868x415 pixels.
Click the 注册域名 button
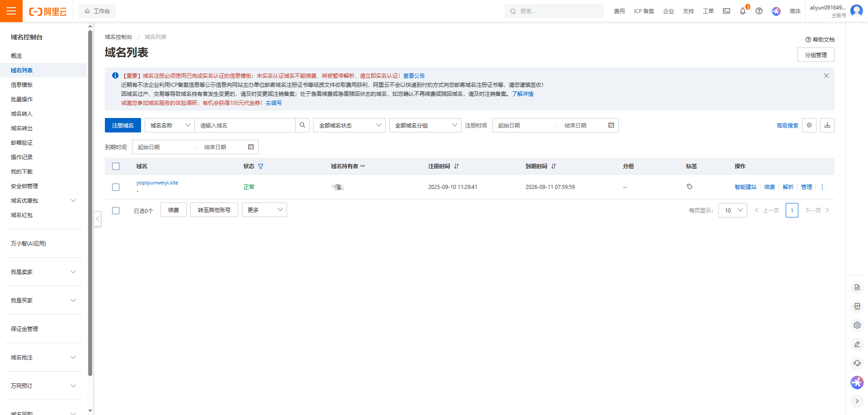coord(123,125)
